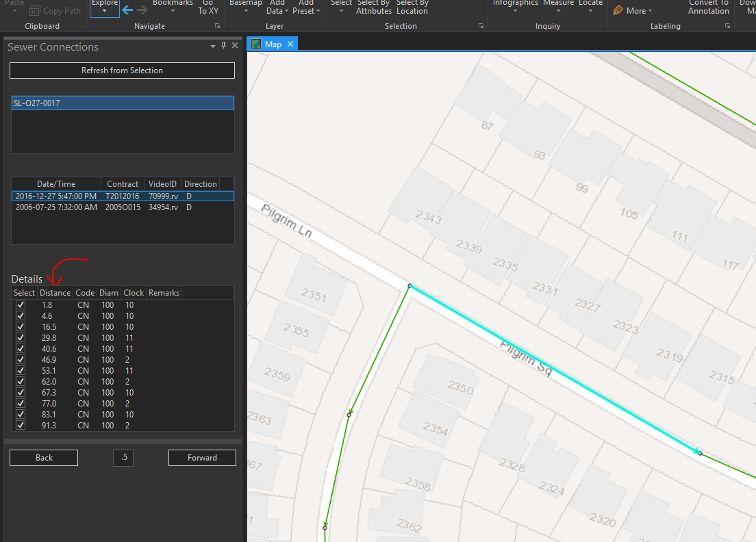
Task: Expand the Add Preset dropdown arrow
Action: coord(318,11)
